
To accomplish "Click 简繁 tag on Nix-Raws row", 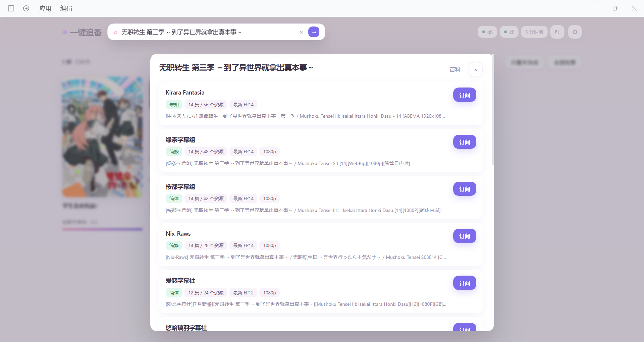I will (x=174, y=245).
